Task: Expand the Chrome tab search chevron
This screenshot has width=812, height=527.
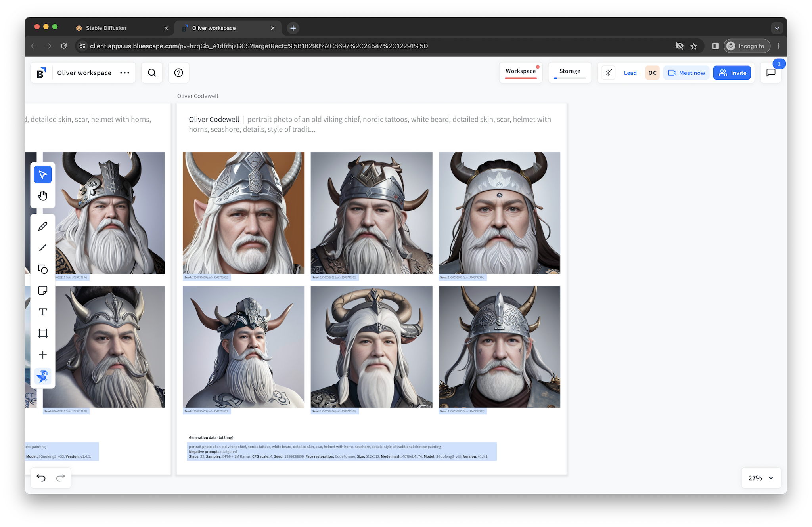Action: [x=777, y=28]
